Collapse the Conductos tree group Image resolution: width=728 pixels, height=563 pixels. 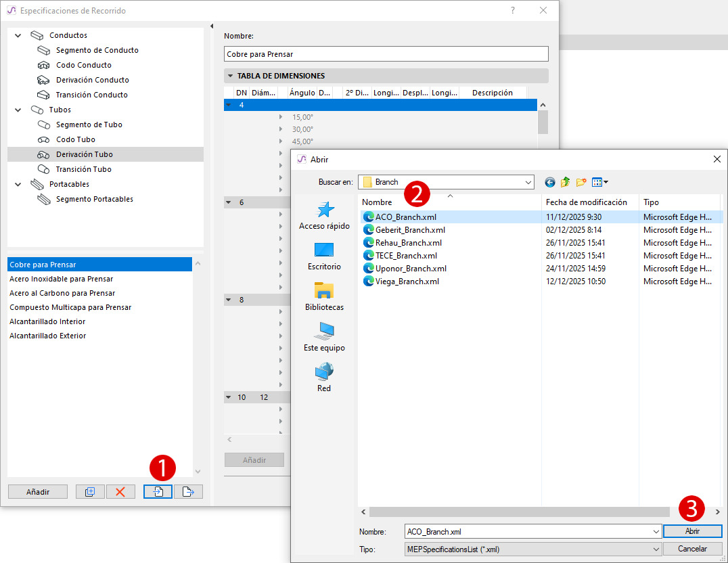pyautogui.click(x=18, y=35)
